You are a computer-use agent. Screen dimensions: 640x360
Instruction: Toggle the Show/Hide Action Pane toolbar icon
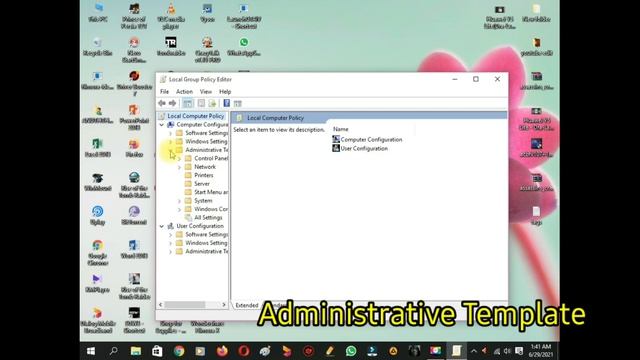click(x=238, y=104)
